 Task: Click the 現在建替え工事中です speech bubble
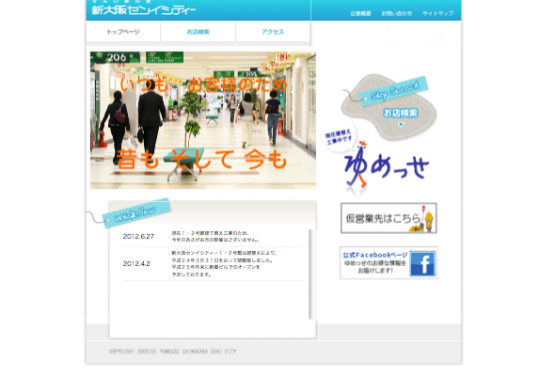[339, 137]
